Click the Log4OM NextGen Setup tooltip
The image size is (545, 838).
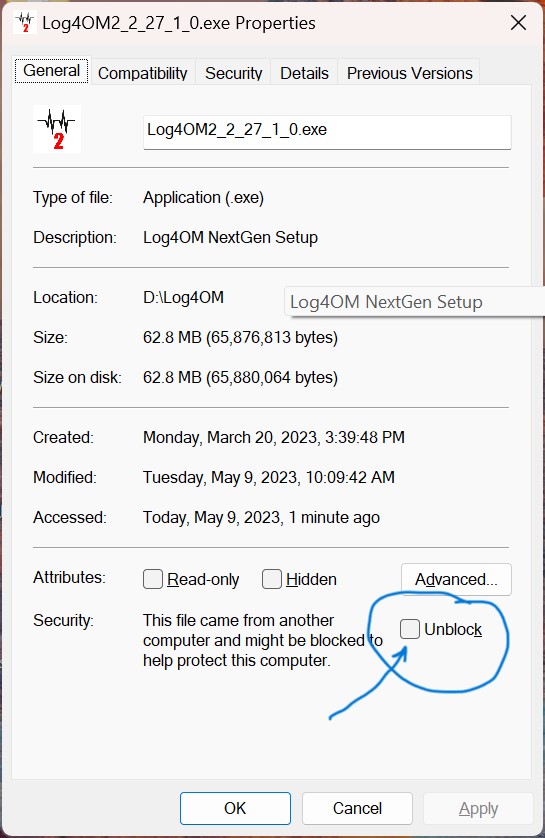tap(414, 302)
